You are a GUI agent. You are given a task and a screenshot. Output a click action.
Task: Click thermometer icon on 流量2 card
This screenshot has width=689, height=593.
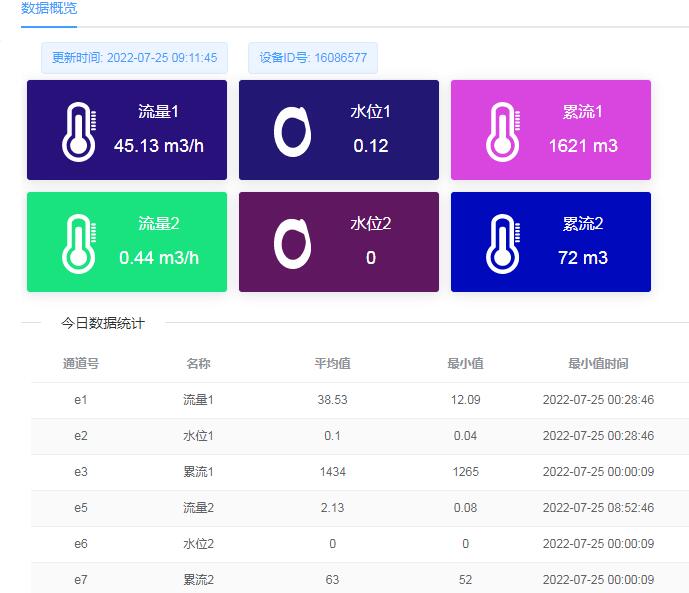coord(79,243)
